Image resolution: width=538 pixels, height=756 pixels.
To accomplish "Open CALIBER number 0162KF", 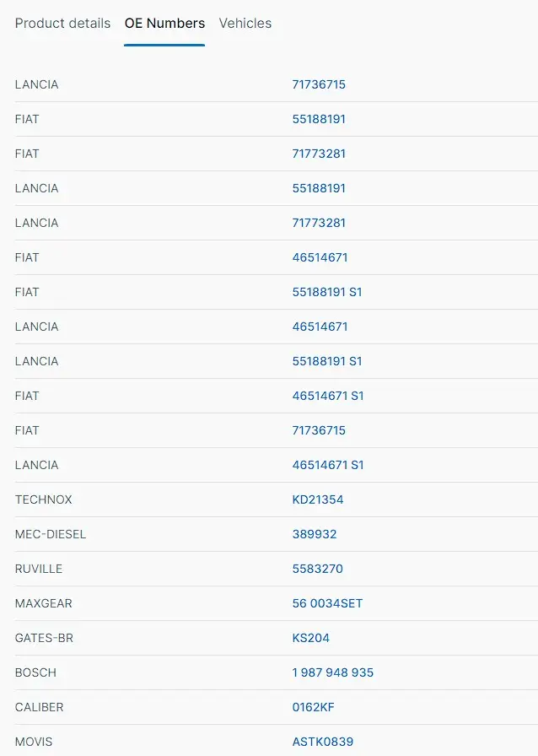I will pos(313,707).
